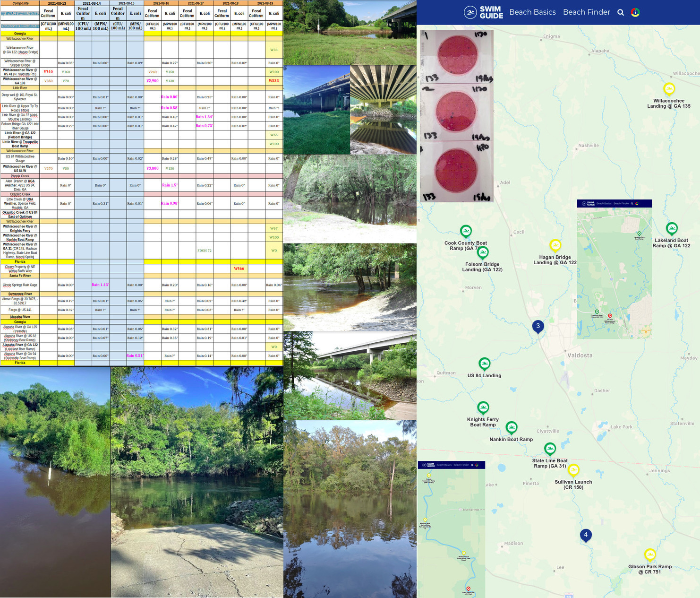Select Nankin Boat Ramp marker
Image resolution: width=700 pixels, height=598 pixels.
pos(512,428)
